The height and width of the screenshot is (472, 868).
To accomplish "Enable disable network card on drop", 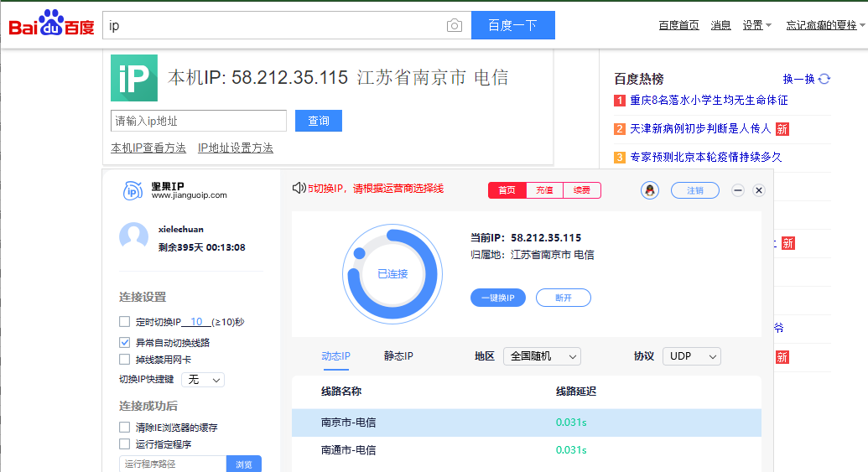I will pos(125,360).
